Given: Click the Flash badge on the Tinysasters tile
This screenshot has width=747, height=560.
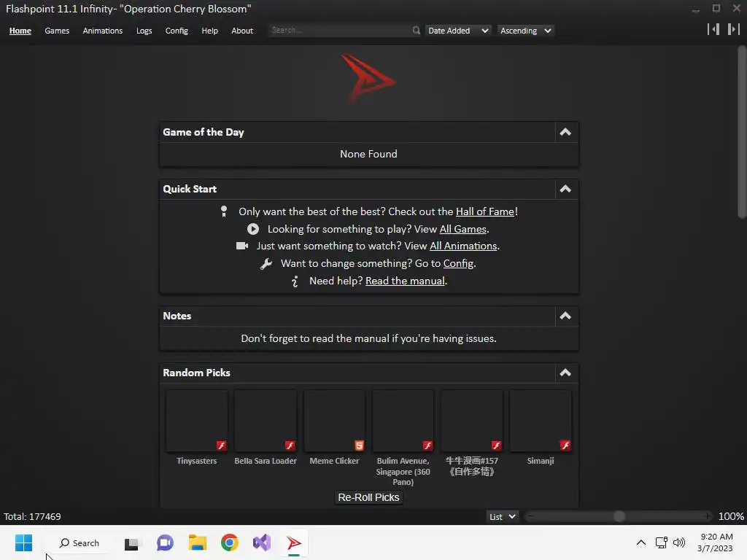Looking at the screenshot, I should click(x=221, y=446).
